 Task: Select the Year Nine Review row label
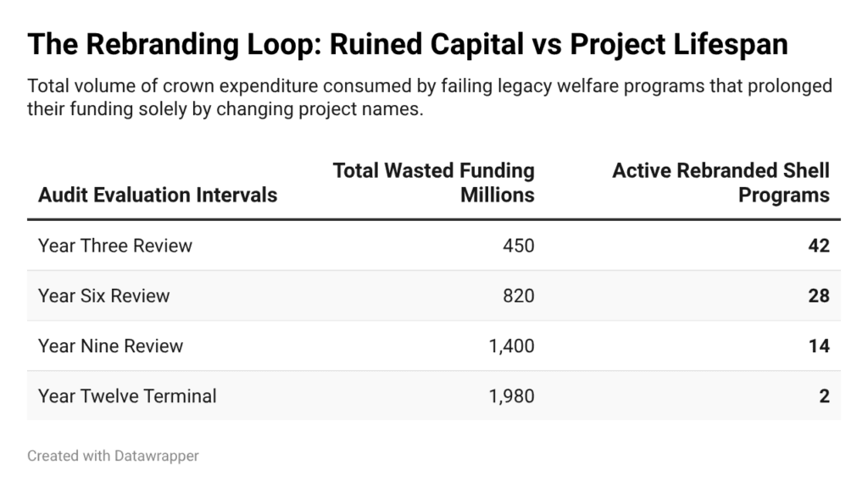[x=110, y=346]
